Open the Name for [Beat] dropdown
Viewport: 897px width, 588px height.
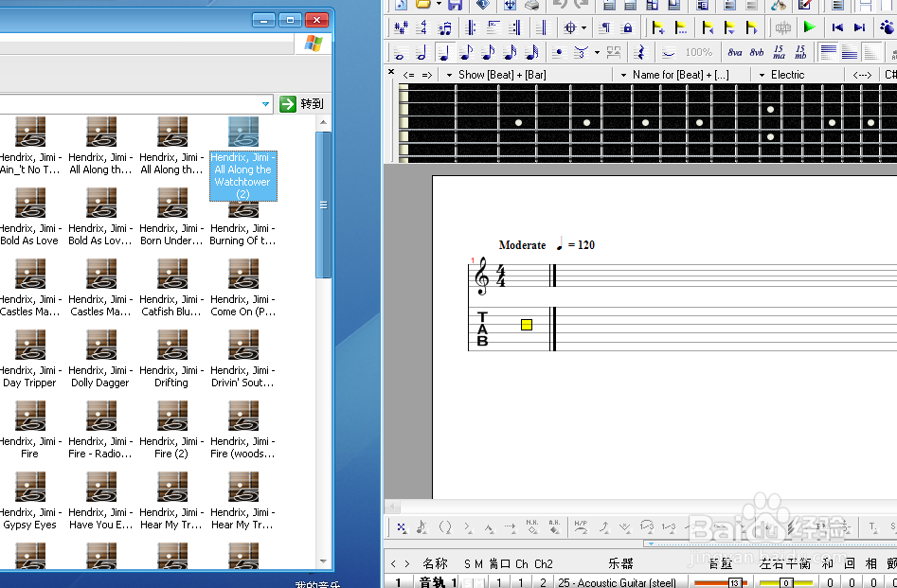tap(623, 75)
